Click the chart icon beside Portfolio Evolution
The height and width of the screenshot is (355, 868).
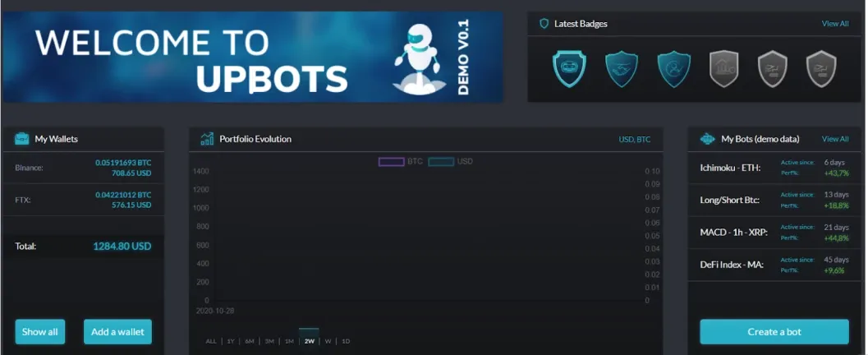tap(207, 138)
